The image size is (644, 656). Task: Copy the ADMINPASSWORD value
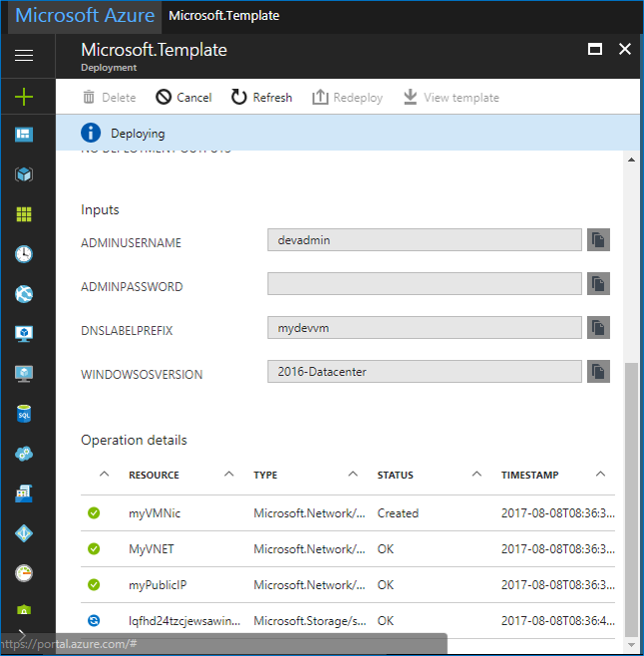[598, 284]
